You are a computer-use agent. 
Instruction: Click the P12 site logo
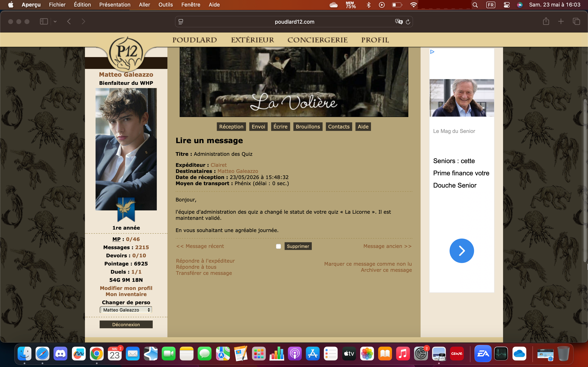[x=126, y=54]
